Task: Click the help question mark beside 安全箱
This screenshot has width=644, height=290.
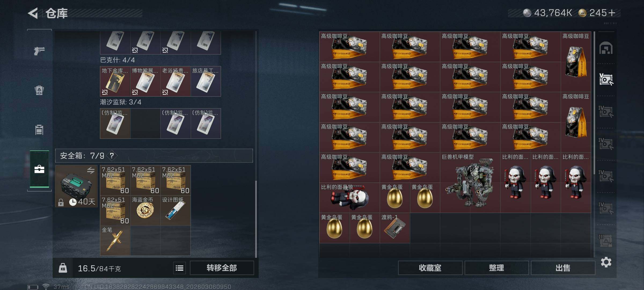Action: tap(112, 156)
